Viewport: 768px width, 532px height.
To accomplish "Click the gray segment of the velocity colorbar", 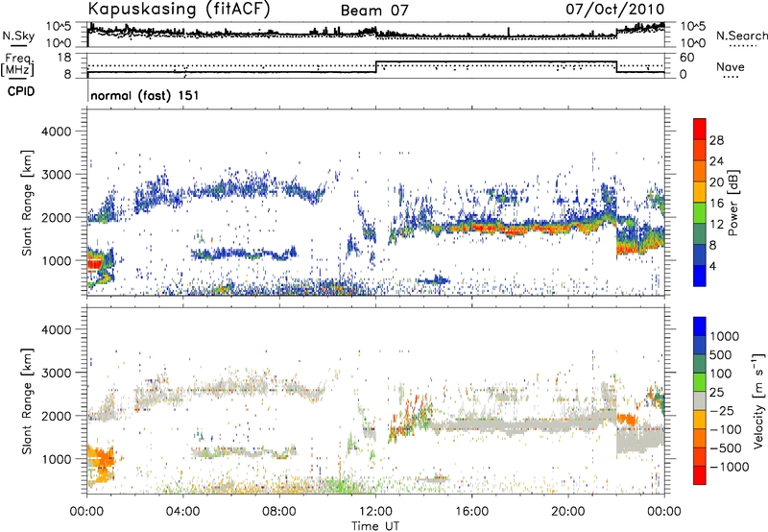I will (700, 400).
